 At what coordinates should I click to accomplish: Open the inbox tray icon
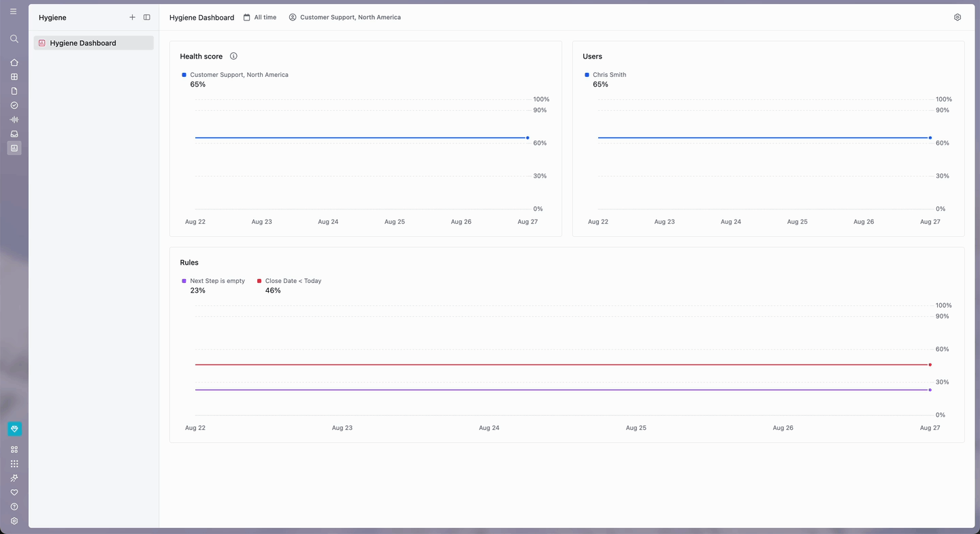tap(14, 134)
